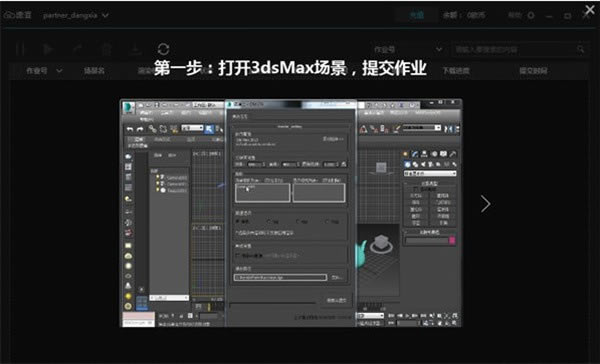
Task: Click the 3ds Max application logo icon
Action: click(x=129, y=108)
